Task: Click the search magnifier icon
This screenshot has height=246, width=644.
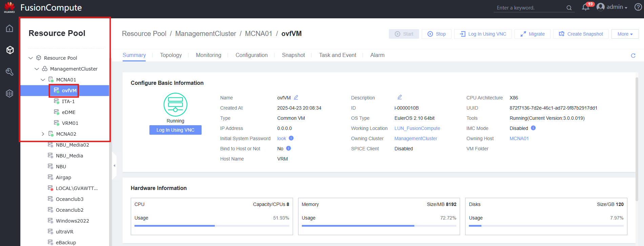Action: tap(569, 8)
